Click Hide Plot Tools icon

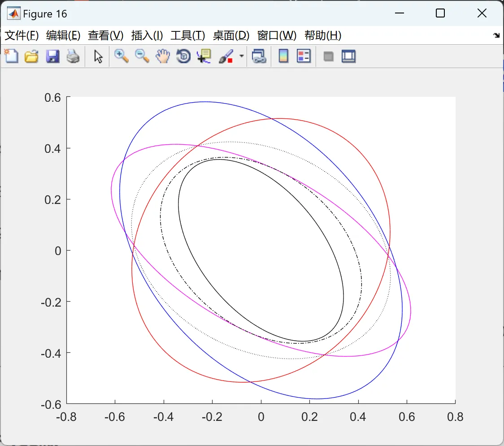click(328, 56)
